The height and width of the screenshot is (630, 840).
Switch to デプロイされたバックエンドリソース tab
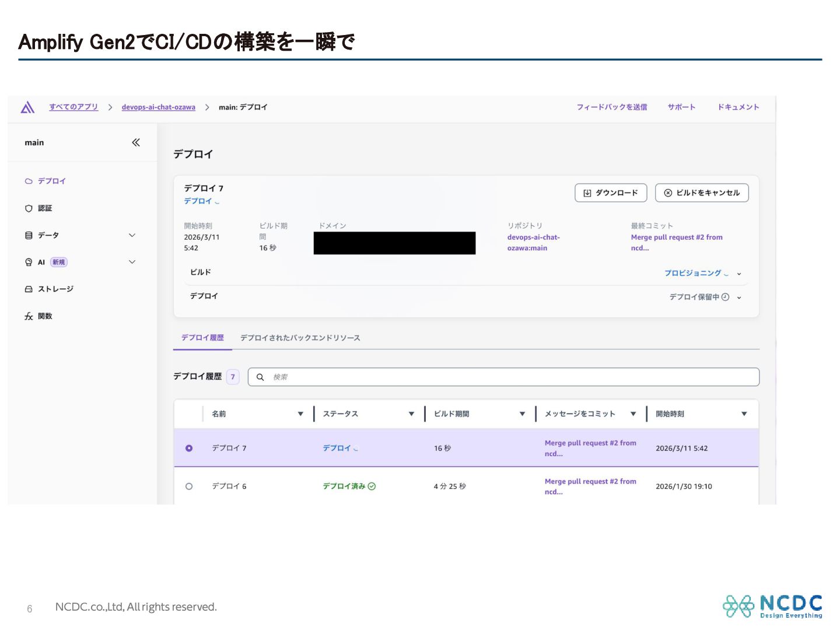pos(300,338)
